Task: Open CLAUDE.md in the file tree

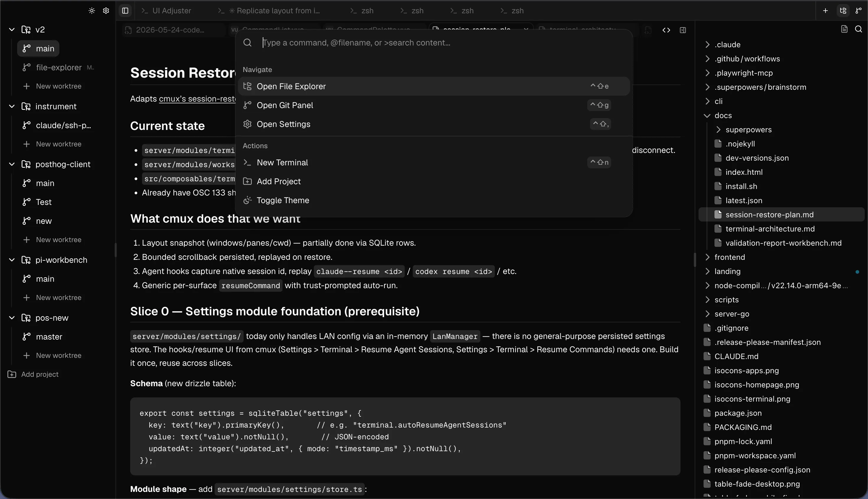Action: pos(781,356)
